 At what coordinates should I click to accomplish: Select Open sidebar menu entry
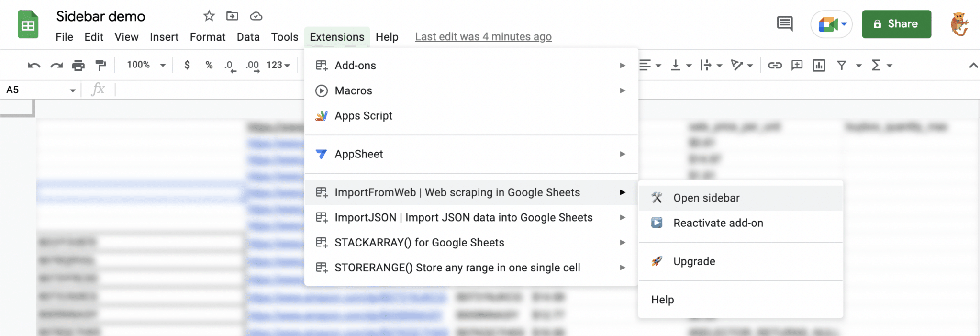(x=706, y=198)
